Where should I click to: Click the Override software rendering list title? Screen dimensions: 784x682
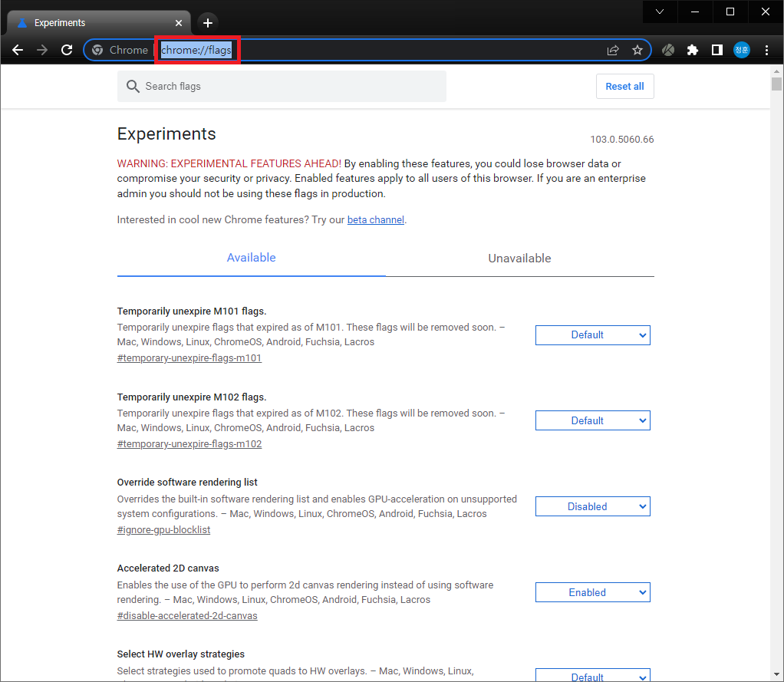[x=187, y=483]
